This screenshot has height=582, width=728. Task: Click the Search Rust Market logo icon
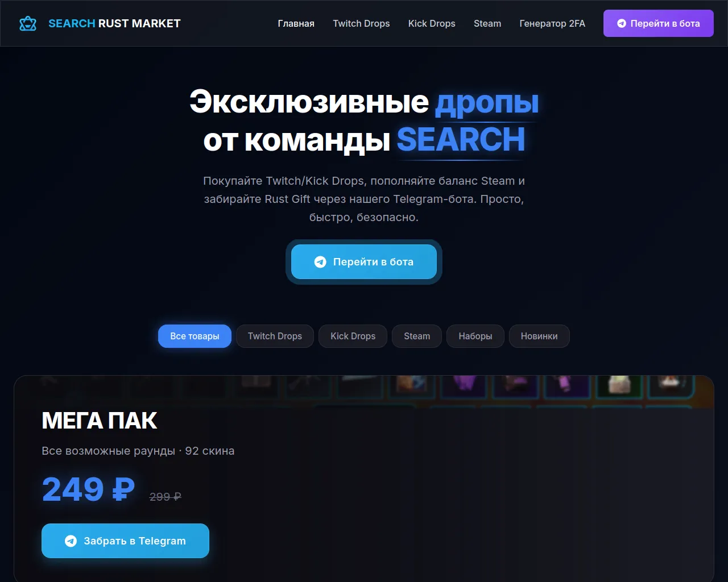tap(28, 23)
